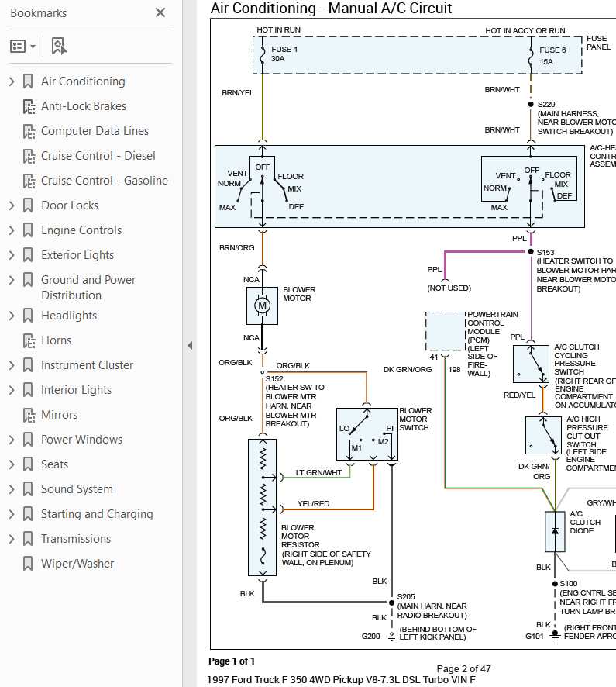Select the Seats bookmark
This screenshot has height=687, width=616.
[55, 464]
